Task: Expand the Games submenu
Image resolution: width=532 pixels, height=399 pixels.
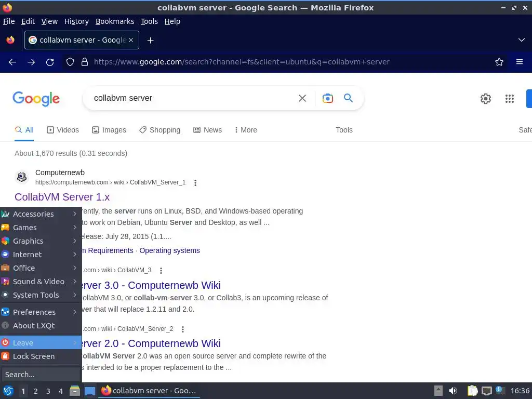Action: [x=41, y=228]
